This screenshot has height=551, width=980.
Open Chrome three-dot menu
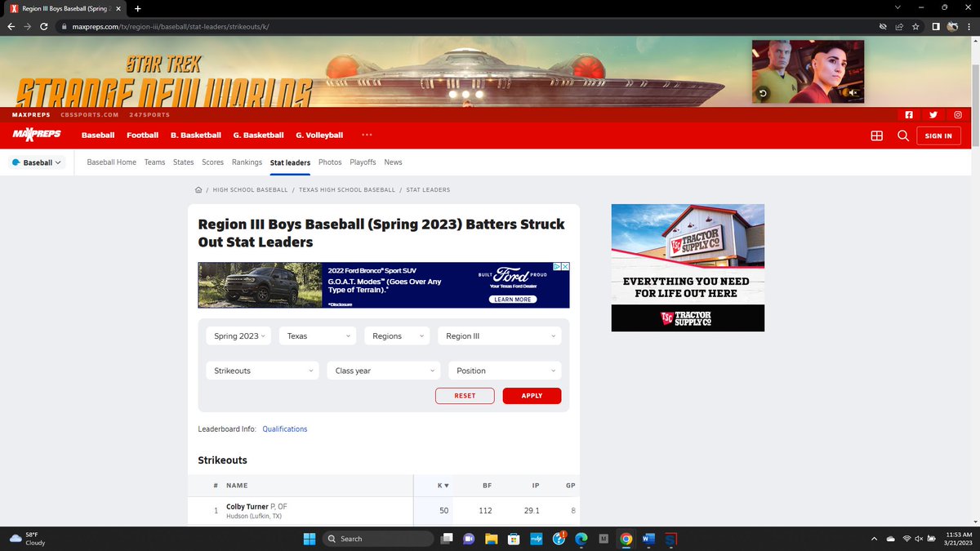click(x=969, y=26)
